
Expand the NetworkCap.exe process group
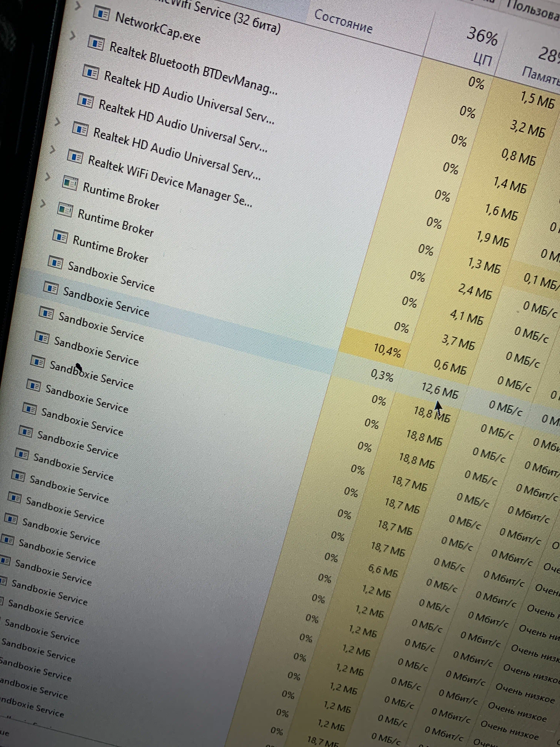click(x=78, y=6)
